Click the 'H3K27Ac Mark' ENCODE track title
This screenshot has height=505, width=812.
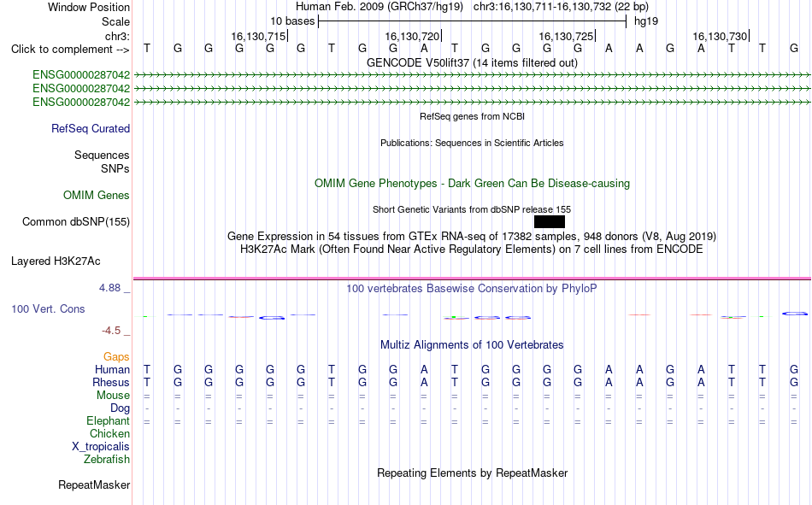472,250
